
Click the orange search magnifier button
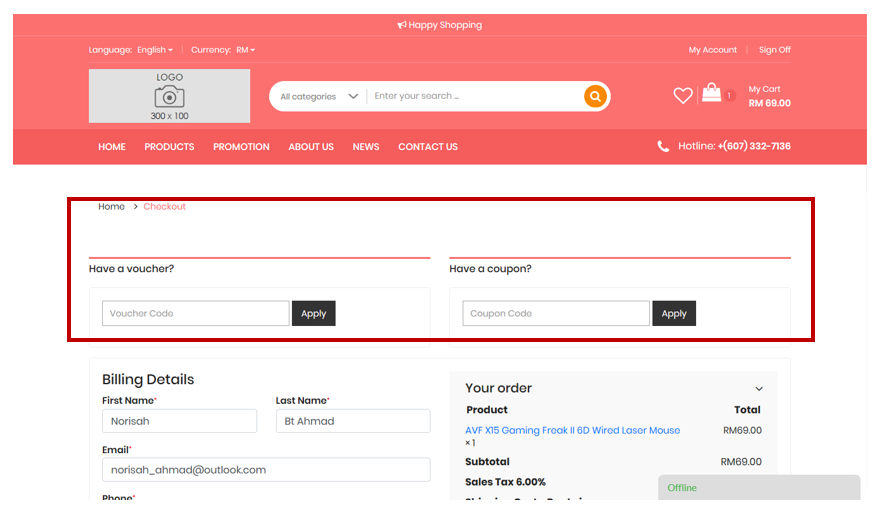click(x=595, y=96)
